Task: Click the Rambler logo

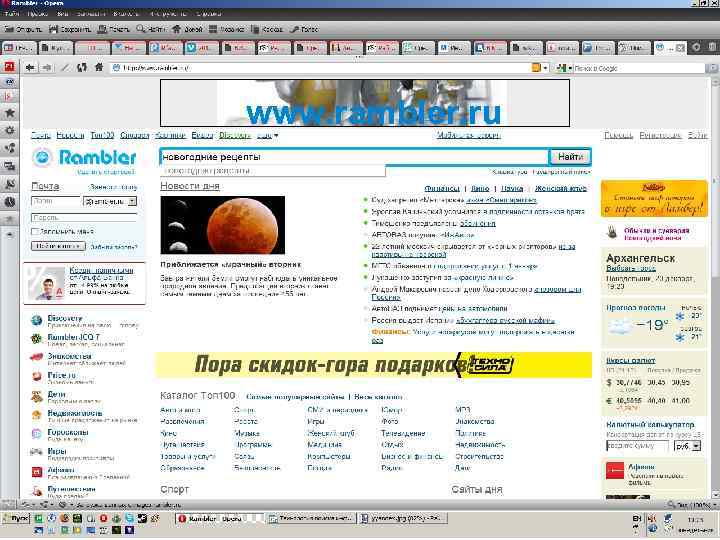Action: pos(84,158)
